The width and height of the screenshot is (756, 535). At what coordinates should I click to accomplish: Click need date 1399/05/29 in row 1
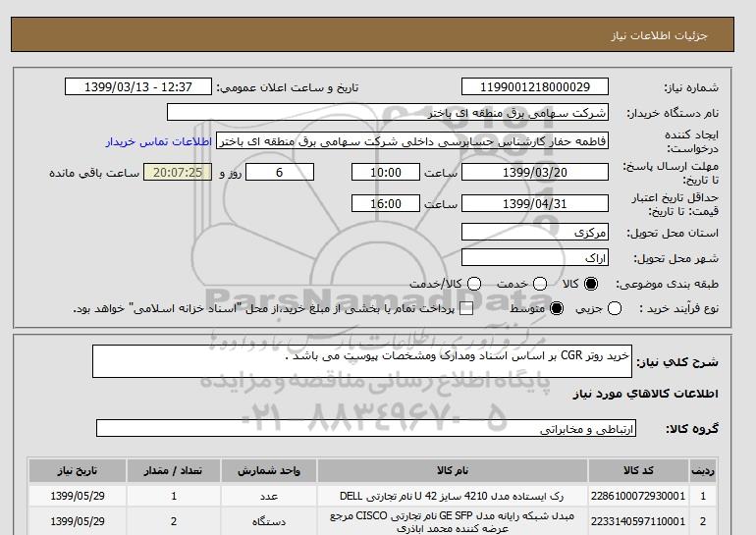click(78, 496)
